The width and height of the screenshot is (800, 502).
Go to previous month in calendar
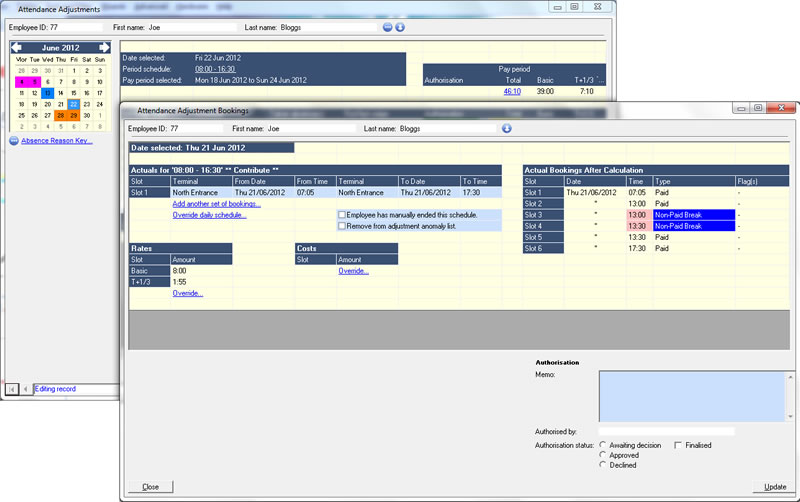tap(15, 47)
